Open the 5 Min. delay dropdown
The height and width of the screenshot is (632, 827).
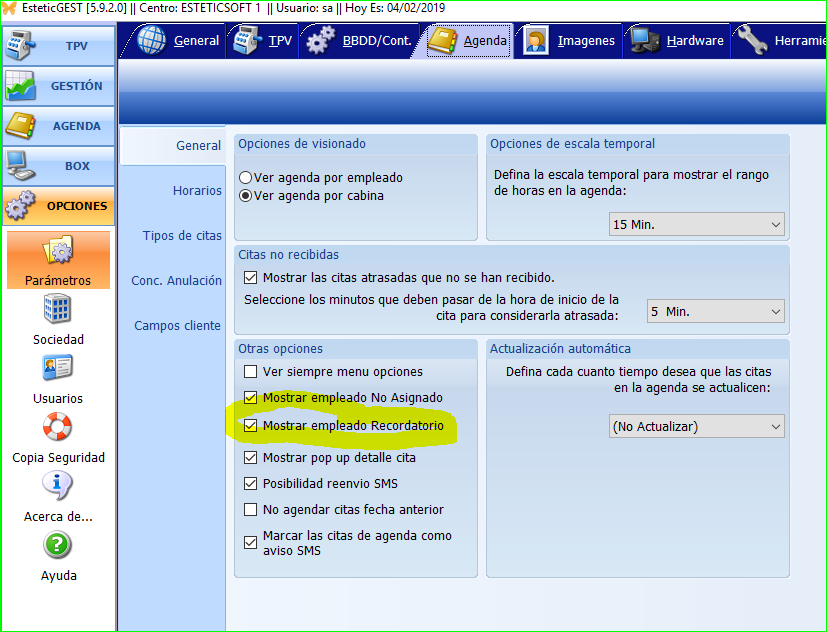coord(715,312)
